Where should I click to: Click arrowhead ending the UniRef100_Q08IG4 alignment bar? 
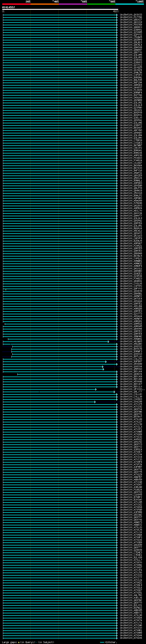103,367
